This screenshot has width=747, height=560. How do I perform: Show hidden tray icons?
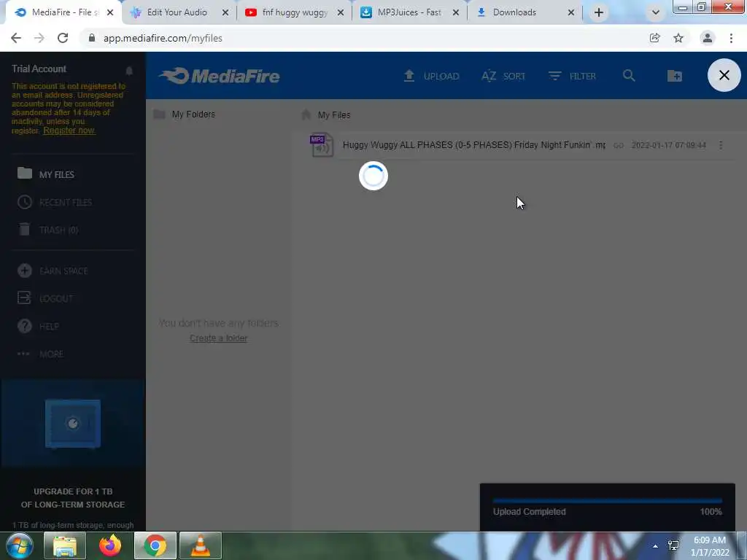pyautogui.click(x=656, y=546)
